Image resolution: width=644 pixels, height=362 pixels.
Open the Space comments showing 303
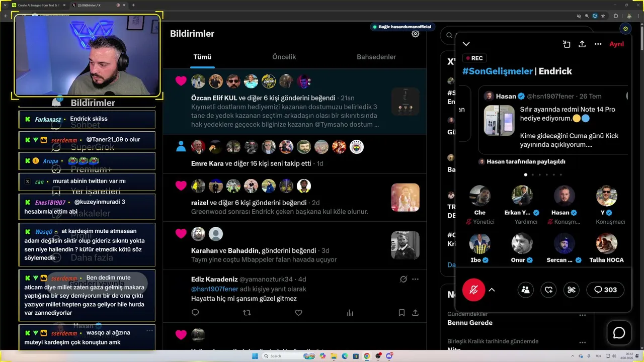click(x=605, y=290)
